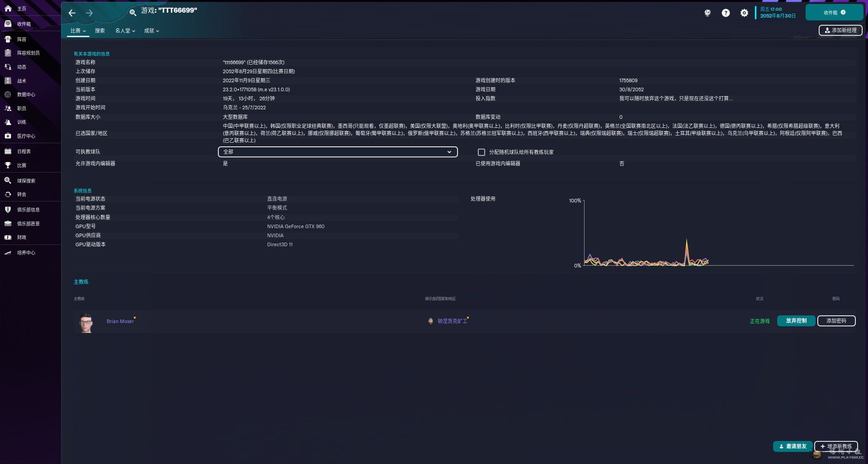Switch to the 搜索 tab

pos(100,31)
